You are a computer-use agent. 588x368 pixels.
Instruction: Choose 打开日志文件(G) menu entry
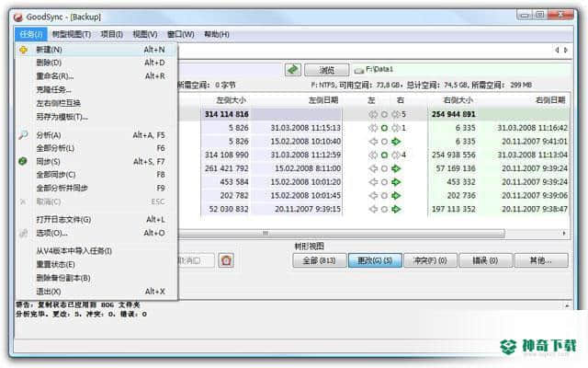96,220
